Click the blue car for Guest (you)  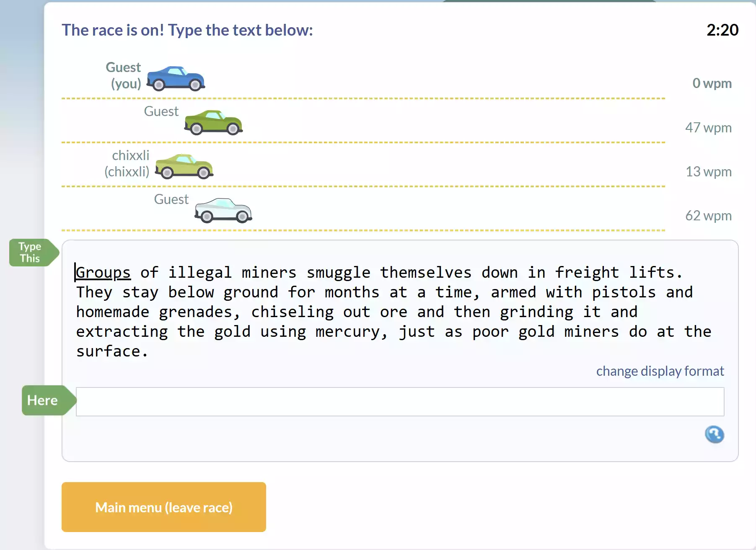click(176, 78)
